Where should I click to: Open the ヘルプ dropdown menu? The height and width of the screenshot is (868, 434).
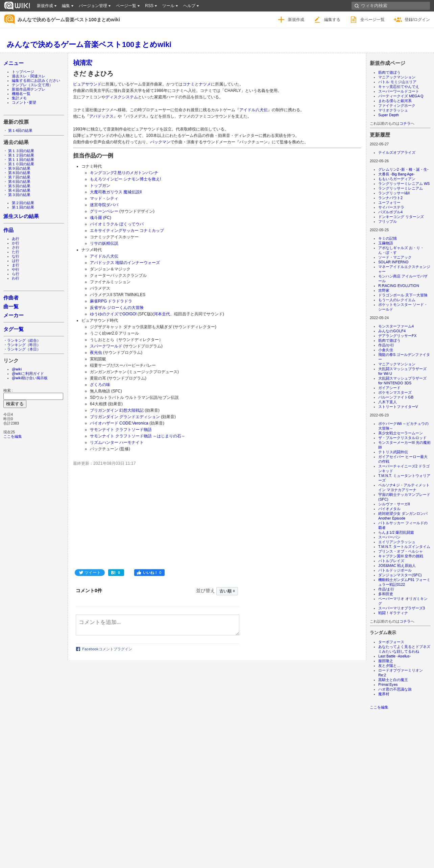[191, 6]
